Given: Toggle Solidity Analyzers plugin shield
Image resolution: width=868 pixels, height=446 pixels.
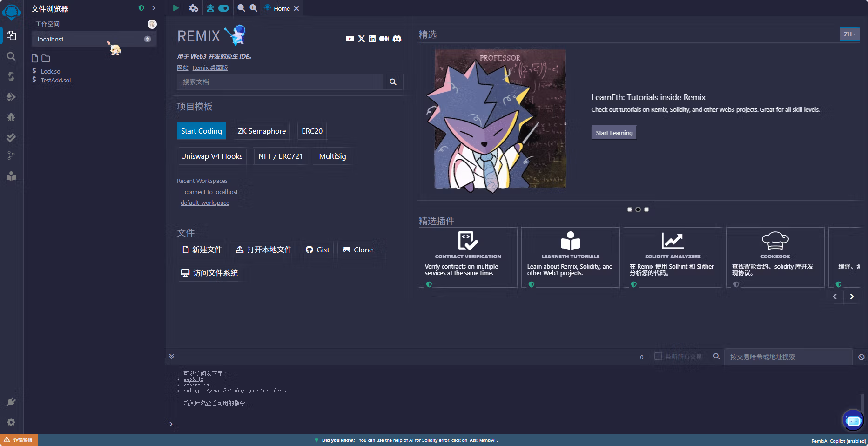Looking at the screenshot, I should point(634,284).
